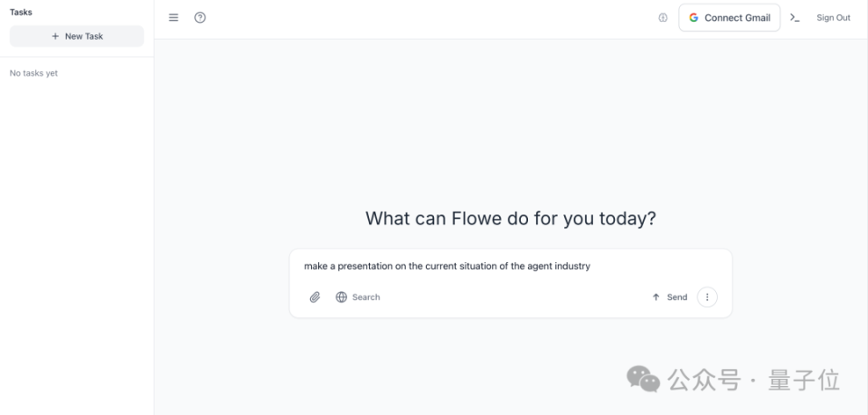Click Sign Out

pyautogui.click(x=833, y=18)
